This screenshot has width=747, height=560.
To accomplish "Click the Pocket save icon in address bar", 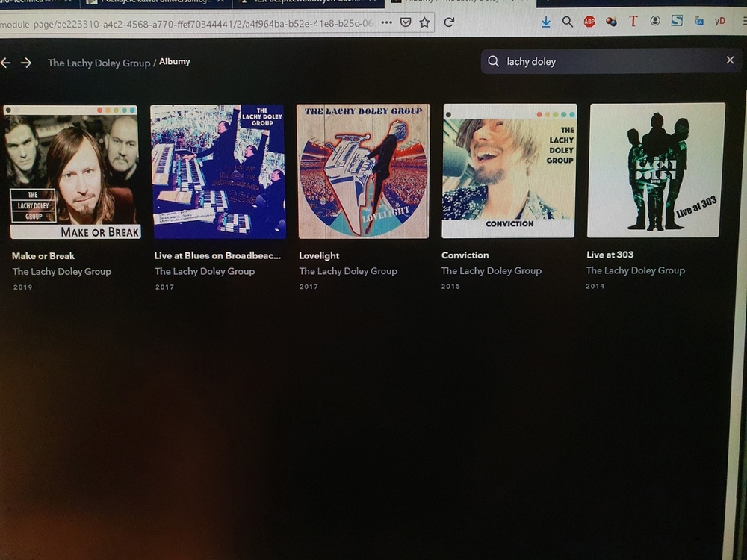I will coord(406,22).
